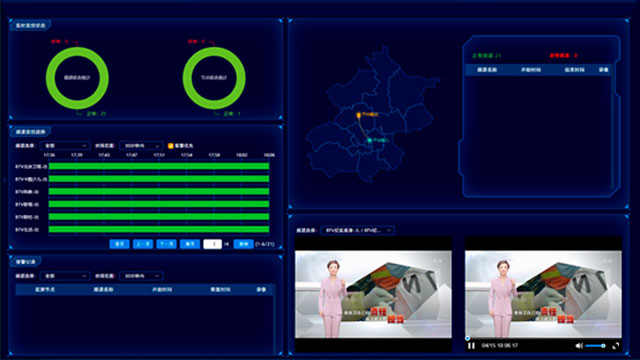Open channel dropdown in the trend panel
This screenshot has height=360, width=640.
pyautogui.click(x=65, y=146)
